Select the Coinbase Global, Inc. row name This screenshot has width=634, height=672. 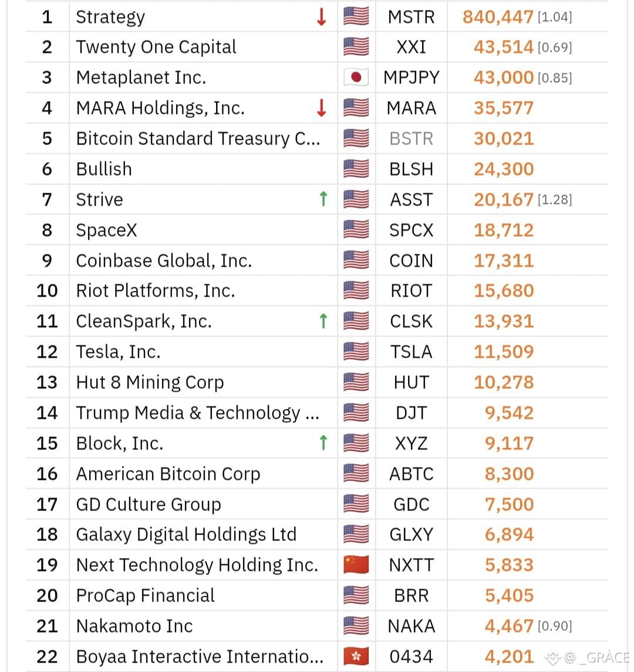tap(164, 261)
